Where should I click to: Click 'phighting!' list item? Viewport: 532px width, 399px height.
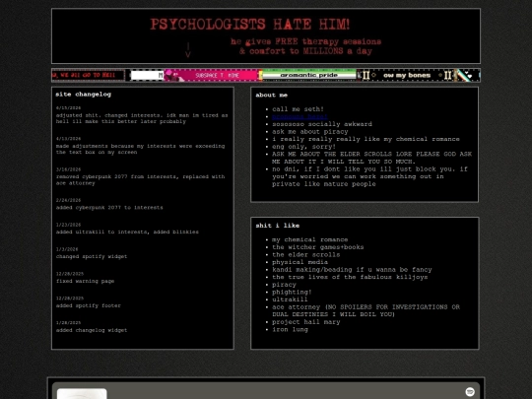click(292, 293)
